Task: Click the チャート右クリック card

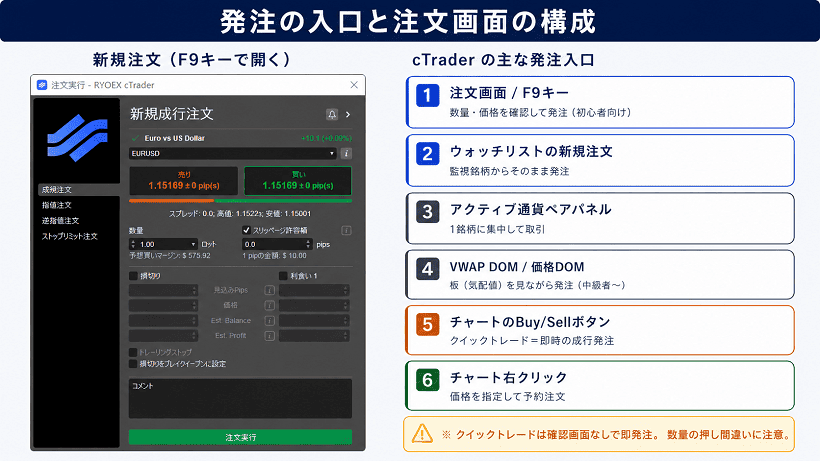Action: [x=600, y=386]
